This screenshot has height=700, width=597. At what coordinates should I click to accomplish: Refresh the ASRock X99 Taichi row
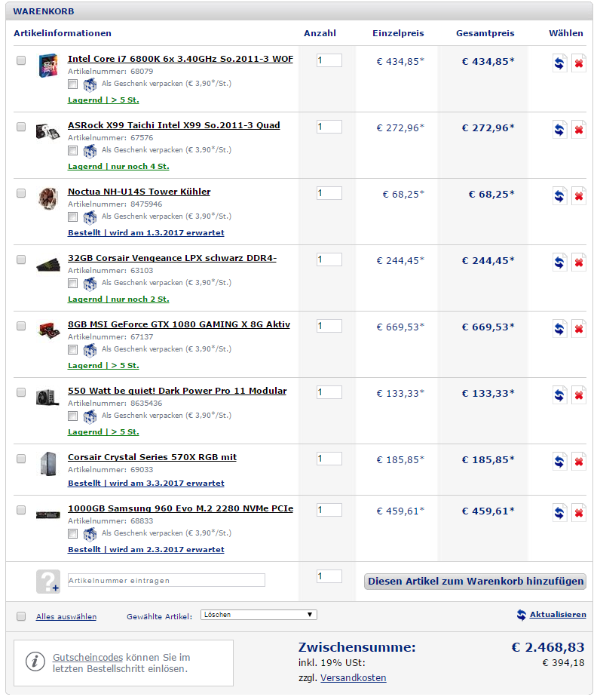pyautogui.click(x=559, y=130)
